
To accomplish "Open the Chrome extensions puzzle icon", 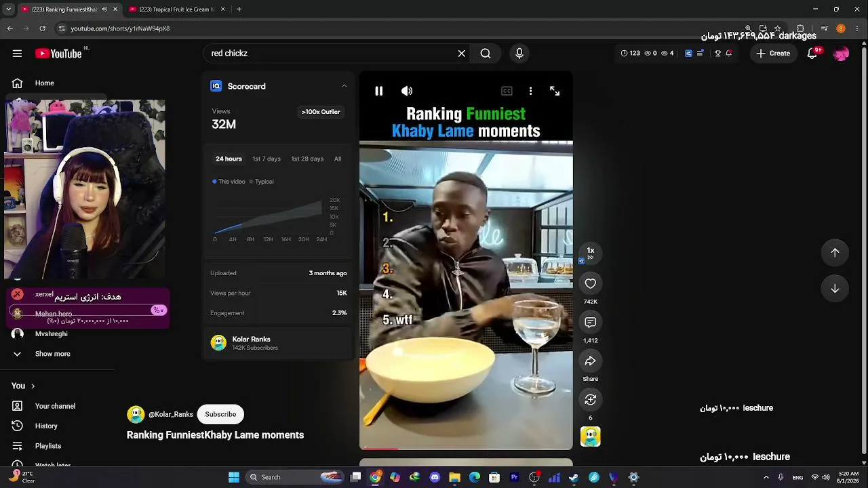I will pos(800,28).
